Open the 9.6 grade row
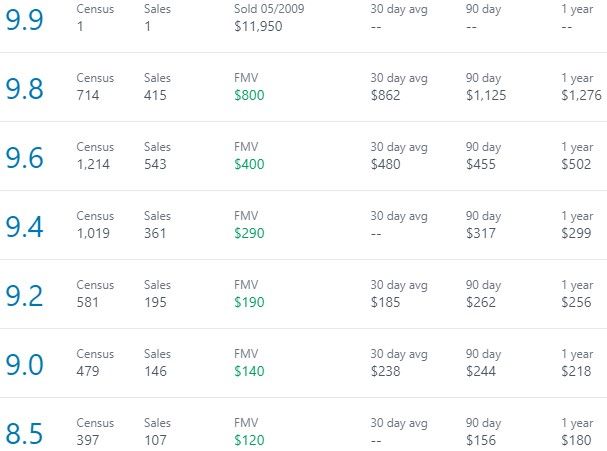This screenshot has height=451, width=607. (304, 156)
